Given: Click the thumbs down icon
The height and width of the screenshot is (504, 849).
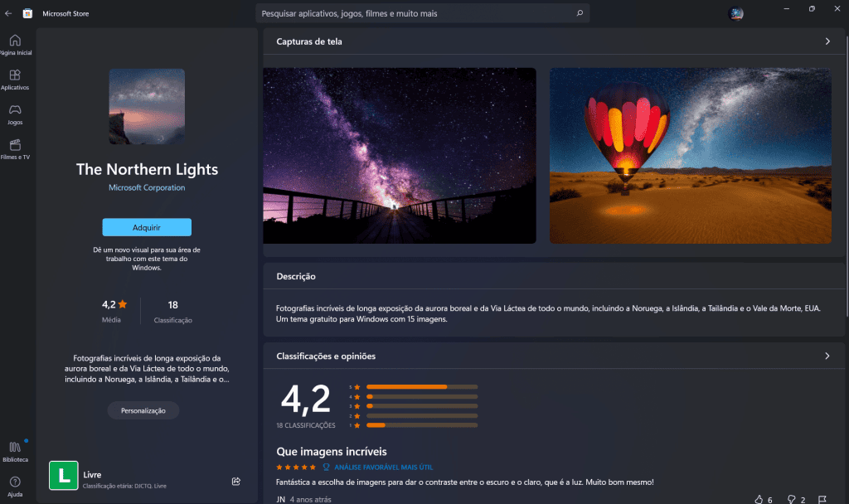Looking at the screenshot, I should pyautogui.click(x=791, y=500).
